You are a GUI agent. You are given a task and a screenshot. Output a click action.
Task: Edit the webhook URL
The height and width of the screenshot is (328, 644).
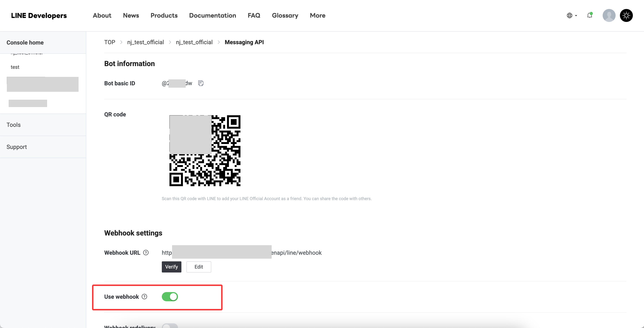click(x=199, y=267)
